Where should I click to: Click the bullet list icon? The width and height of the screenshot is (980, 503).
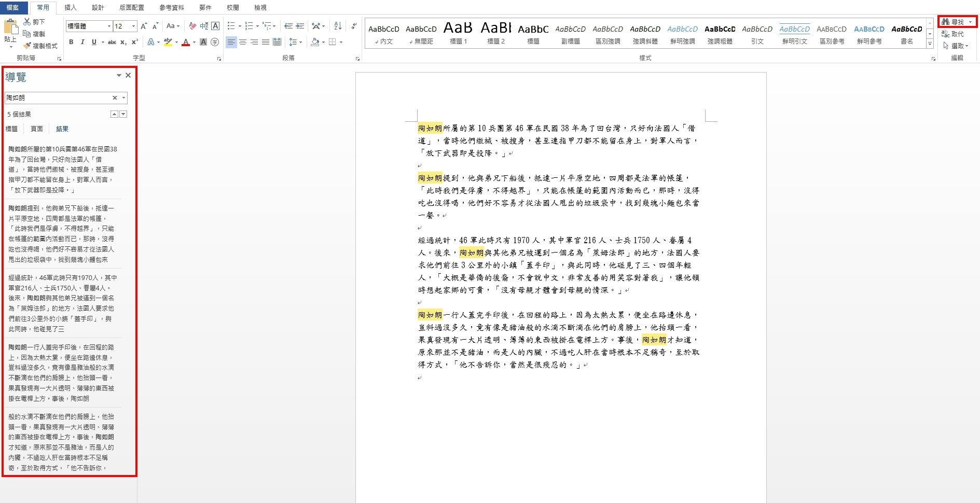[x=231, y=26]
